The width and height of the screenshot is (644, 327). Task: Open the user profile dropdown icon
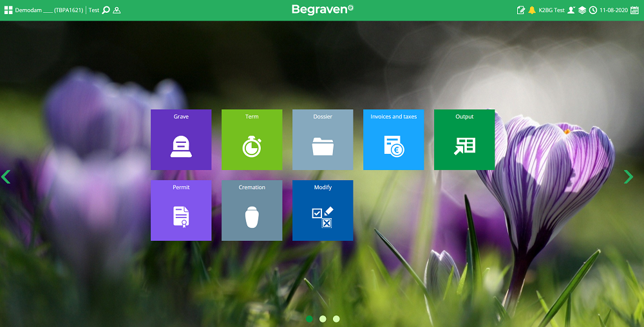click(x=571, y=10)
